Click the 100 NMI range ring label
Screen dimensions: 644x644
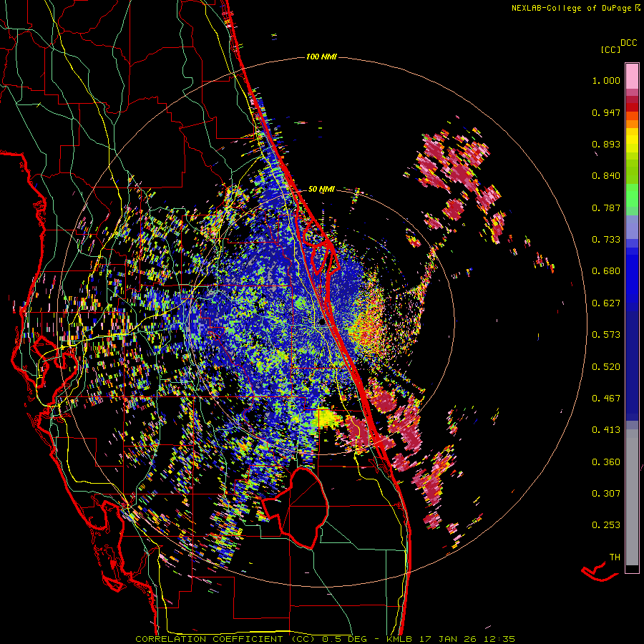321,57
